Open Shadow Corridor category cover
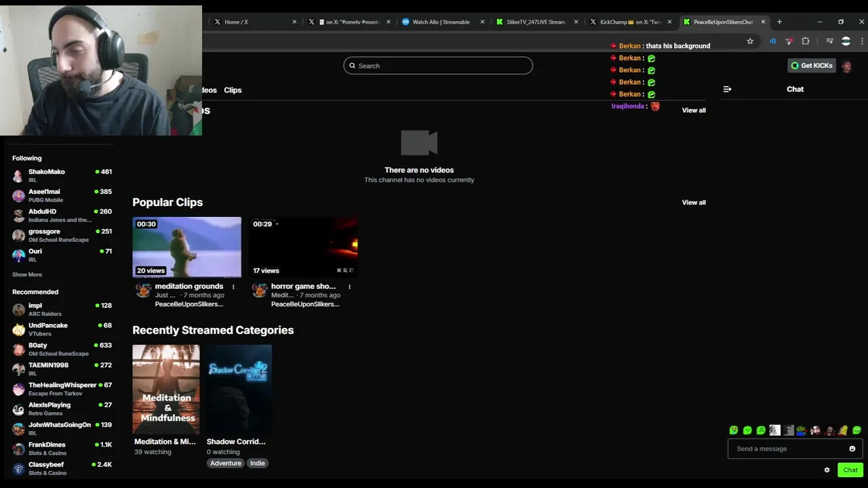 [239, 389]
